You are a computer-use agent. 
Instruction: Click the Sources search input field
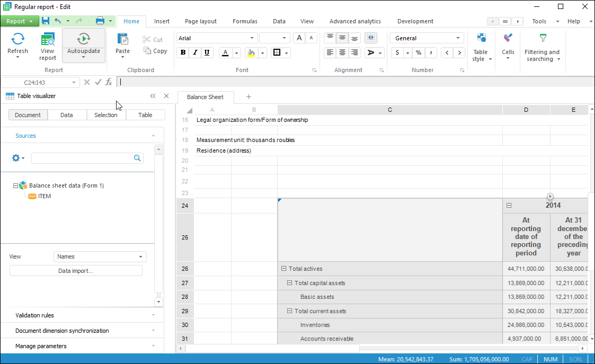pyautogui.click(x=82, y=158)
